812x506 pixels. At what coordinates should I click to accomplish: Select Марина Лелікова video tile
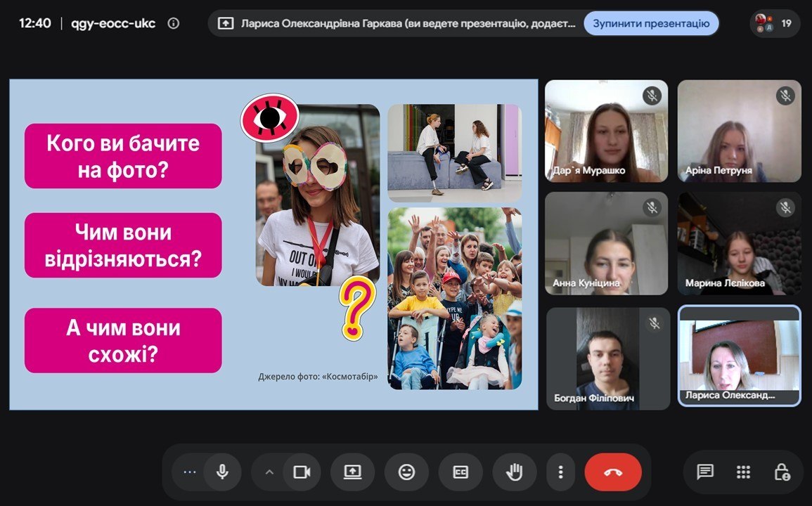[x=739, y=243]
